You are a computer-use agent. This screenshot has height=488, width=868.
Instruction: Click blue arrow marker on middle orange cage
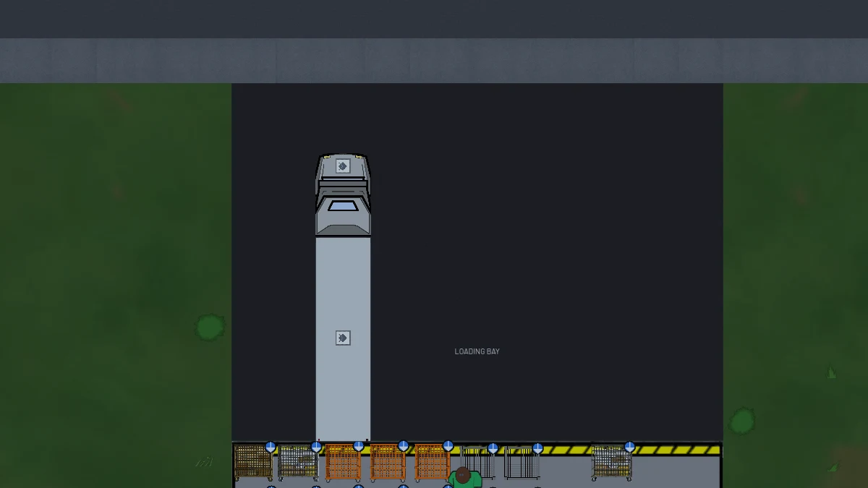click(404, 446)
